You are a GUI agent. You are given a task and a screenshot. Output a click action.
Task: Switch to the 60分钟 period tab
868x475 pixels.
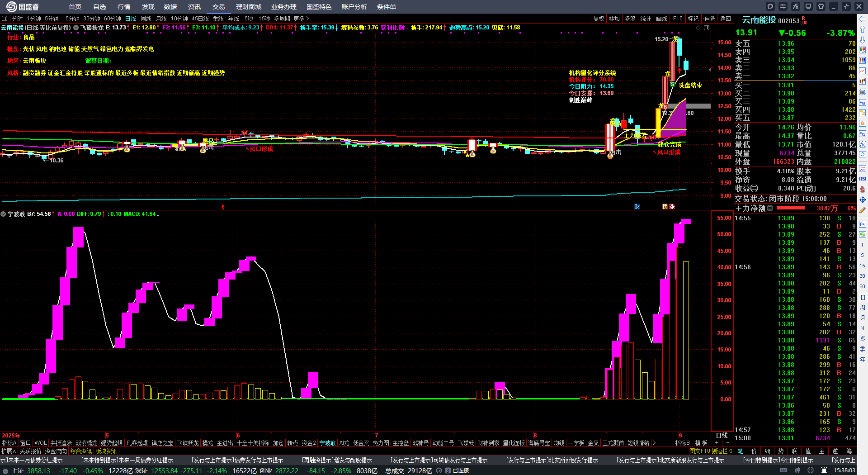coord(113,19)
